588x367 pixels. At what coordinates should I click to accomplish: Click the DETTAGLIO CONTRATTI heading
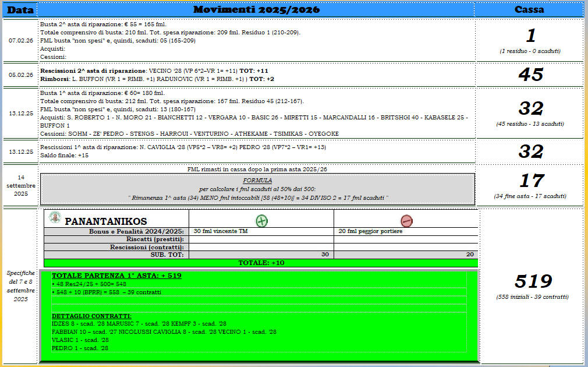tap(91, 316)
